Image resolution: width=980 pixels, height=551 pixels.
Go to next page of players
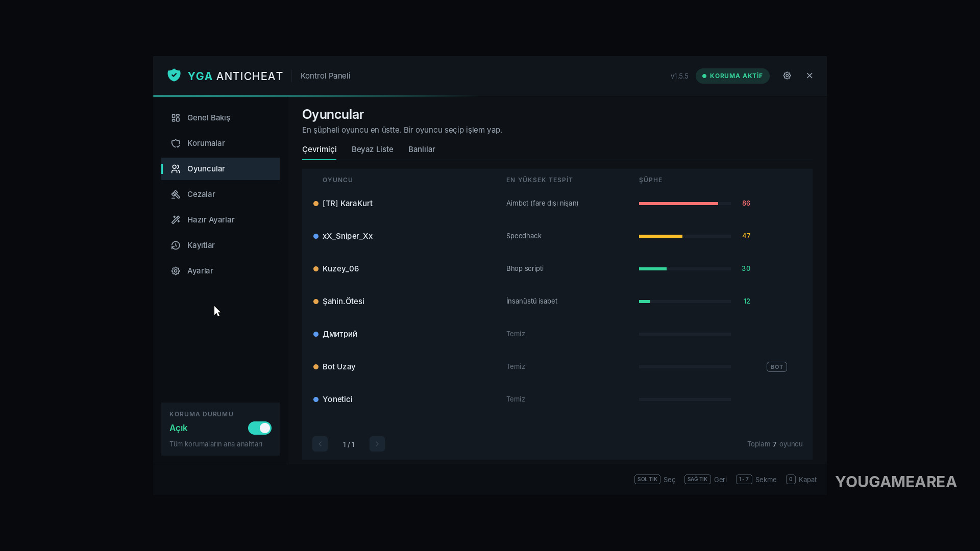pyautogui.click(x=377, y=444)
